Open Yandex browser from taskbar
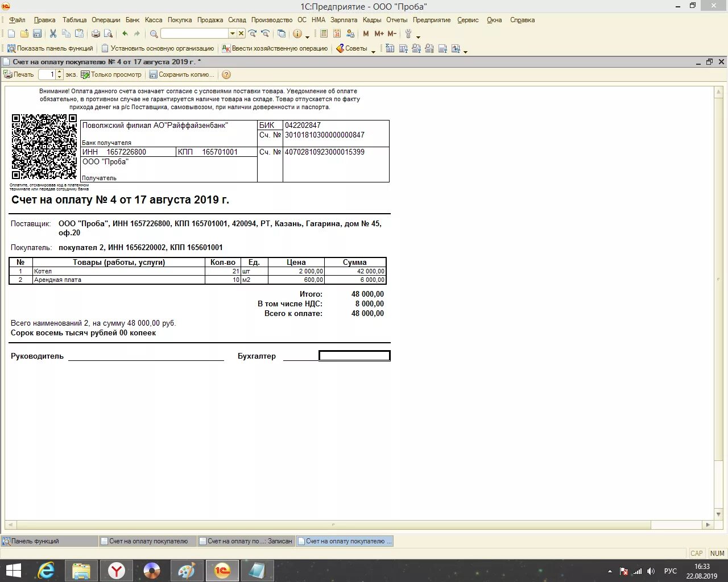Screen dimensions: 728x582 pyautogui.click(x=117, y=571)
